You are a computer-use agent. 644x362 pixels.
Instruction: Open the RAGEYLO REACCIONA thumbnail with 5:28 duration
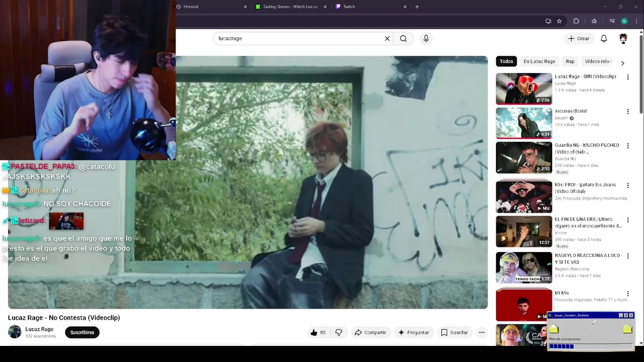tap(524, 267)
